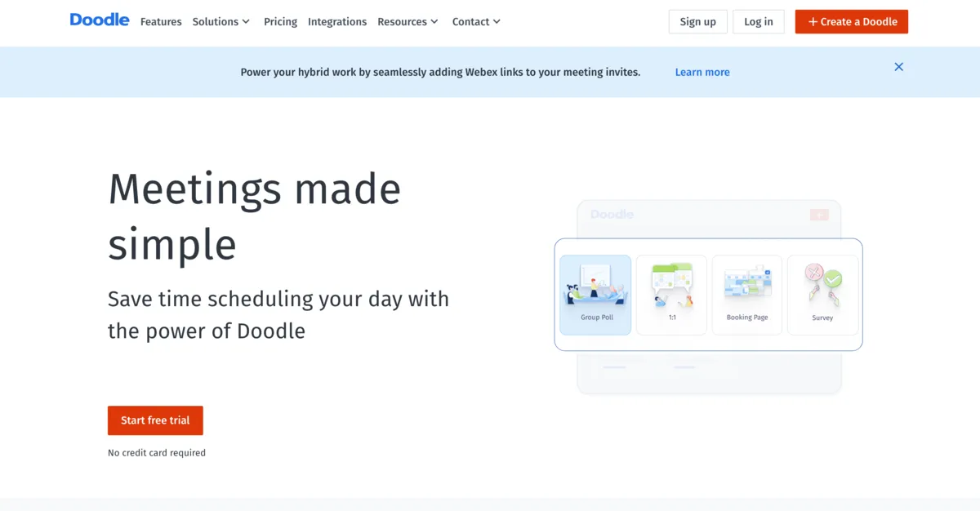Dismiss the Webex announcement banner
Screen dimensions: 980x511
coord(898,67)
